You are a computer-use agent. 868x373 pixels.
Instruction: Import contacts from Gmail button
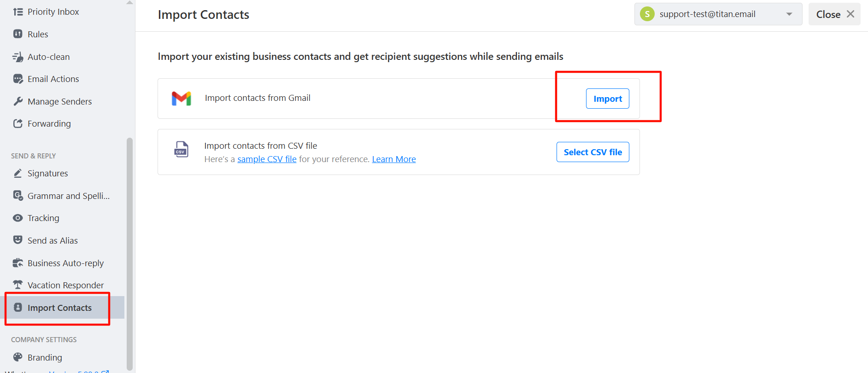(x=608, y=99)
